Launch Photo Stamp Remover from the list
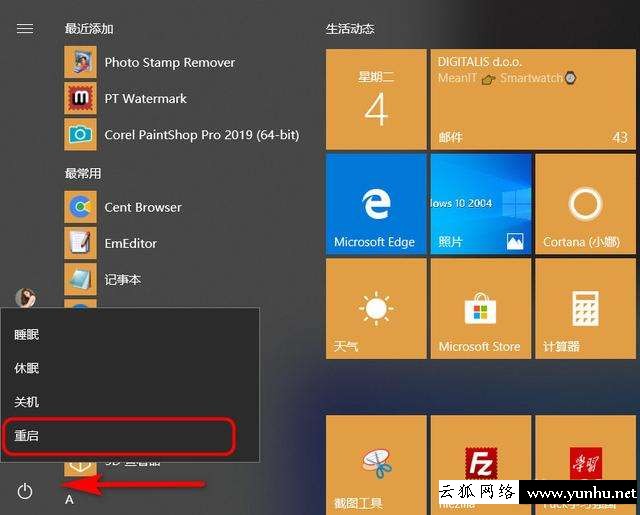The image size is (640, 515). (169, 62)
